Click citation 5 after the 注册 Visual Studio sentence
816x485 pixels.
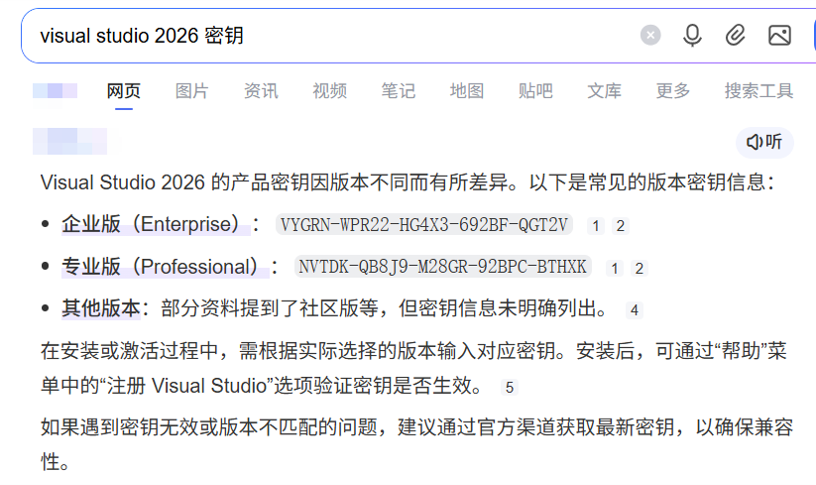point(509,387)
